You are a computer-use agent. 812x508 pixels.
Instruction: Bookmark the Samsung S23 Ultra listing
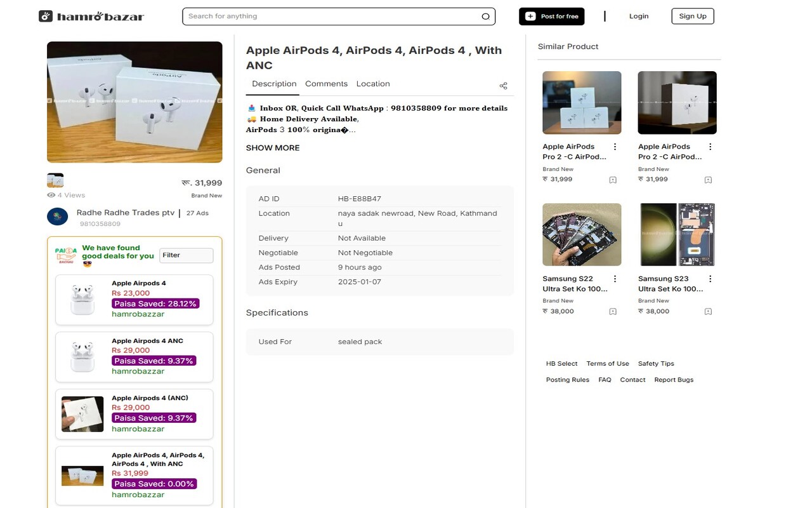[707, 312]
